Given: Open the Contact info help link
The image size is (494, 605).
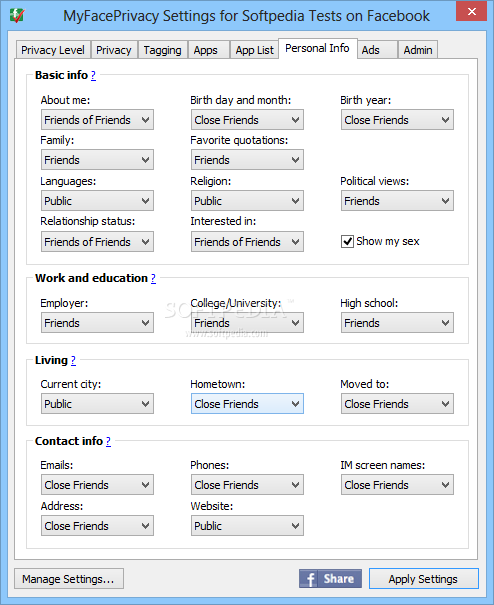Looking at the screenshot, I should 108,441.
